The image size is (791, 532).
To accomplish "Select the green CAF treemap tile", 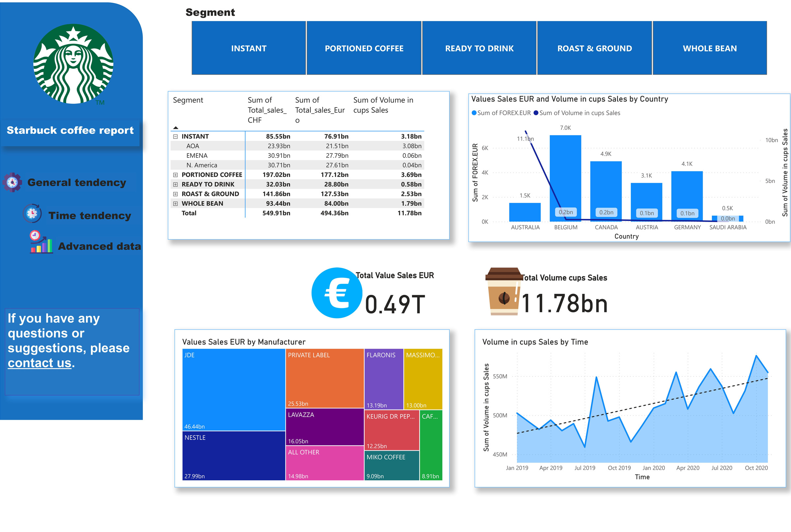I will click(431, 445).
